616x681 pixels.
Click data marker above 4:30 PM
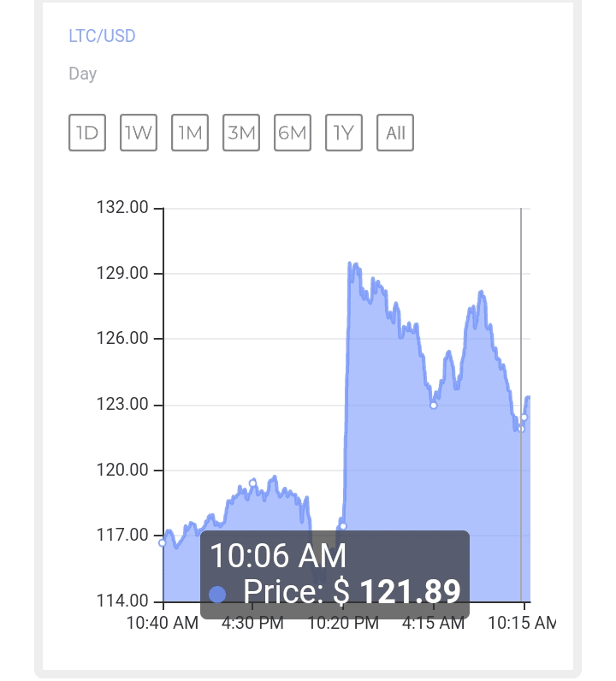(x=252, y=483)
